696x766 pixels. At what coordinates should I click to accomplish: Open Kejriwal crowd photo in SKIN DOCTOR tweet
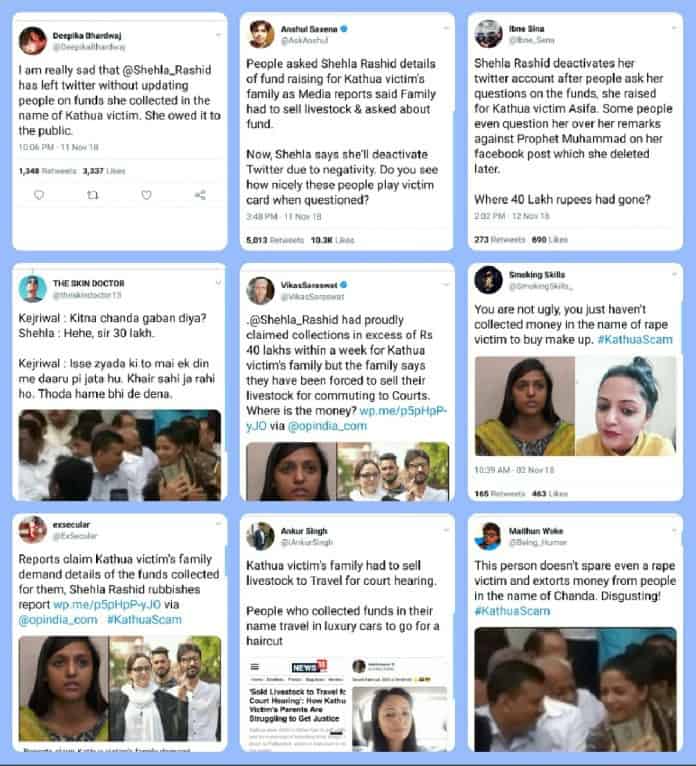point(120,455)
